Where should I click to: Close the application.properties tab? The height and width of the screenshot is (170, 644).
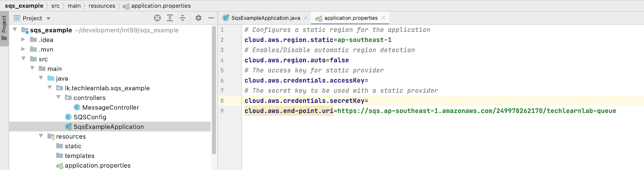[x=383, y=18]
